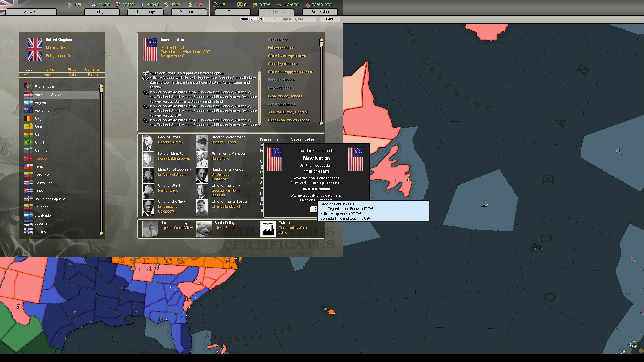Image resolution: width=644 pixels, height=362 pixels.
Task: Toggle the Europe region filter
Action: [x=94, y=75]
